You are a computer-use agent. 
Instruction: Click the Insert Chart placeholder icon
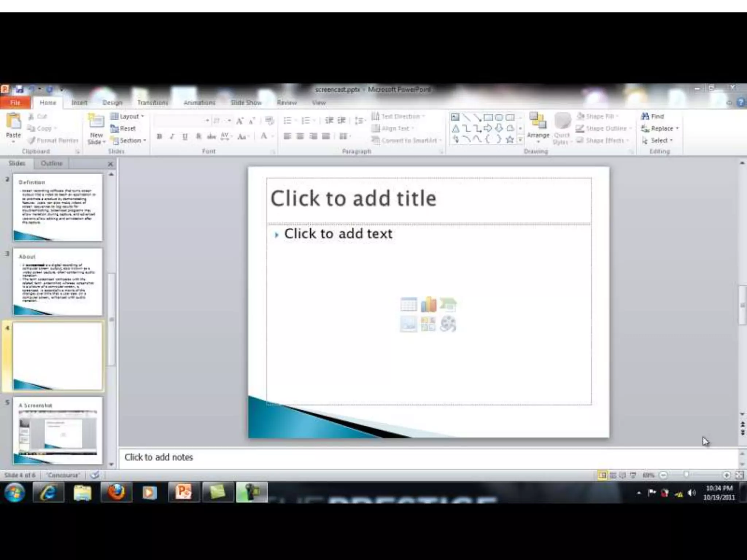(428, 305)
